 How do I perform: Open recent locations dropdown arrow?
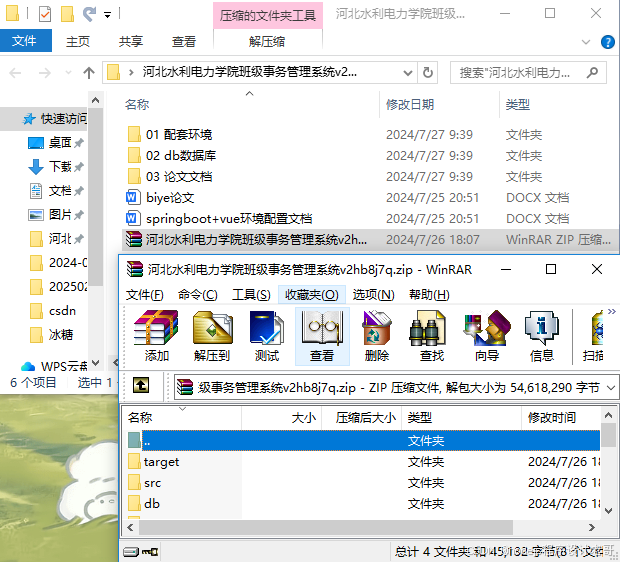(x=68, y=73)
